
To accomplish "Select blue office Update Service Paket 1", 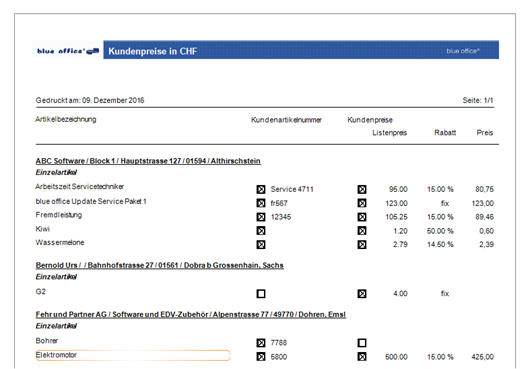I will coord(91,201).
